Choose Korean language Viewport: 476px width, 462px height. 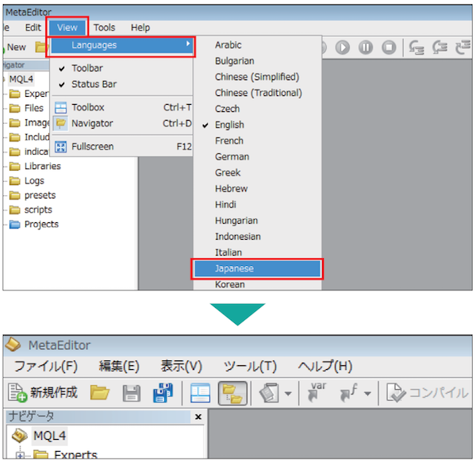coord(257,284)
